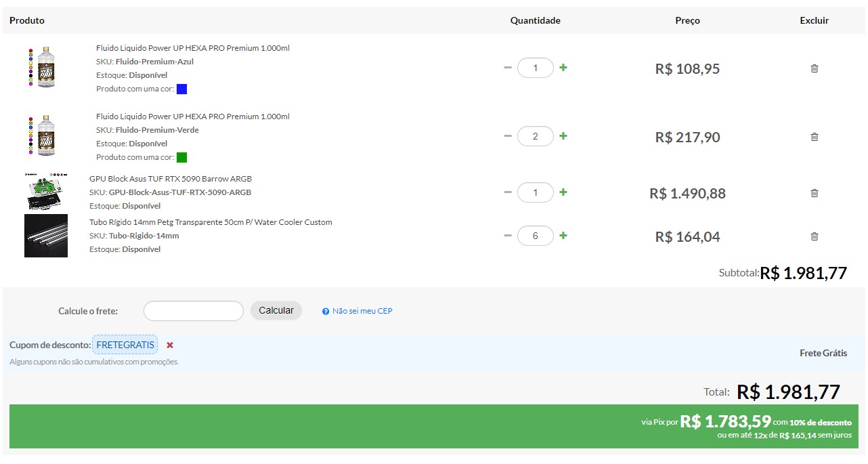Screen dimensions: 868x464
Task: Click the green color swatch
Action: (x=181, y=158)
